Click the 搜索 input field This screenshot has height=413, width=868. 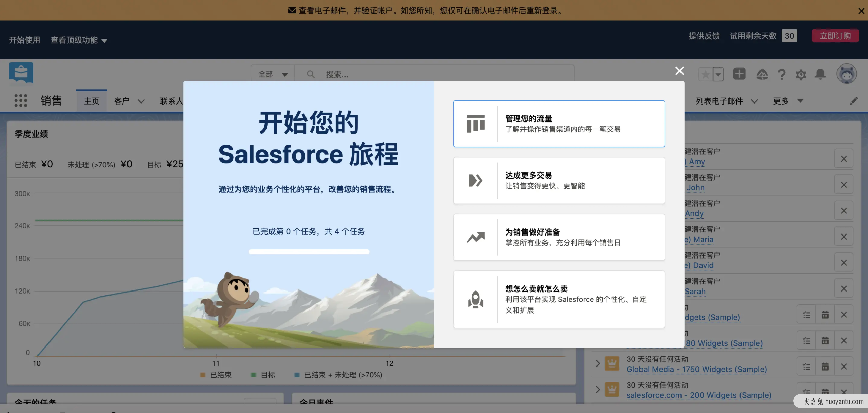[434, 74]
